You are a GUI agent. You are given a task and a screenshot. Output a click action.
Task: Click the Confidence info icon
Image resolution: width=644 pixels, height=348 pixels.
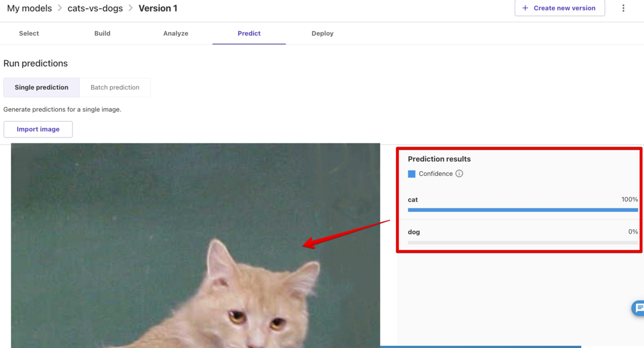coord(459,173)
